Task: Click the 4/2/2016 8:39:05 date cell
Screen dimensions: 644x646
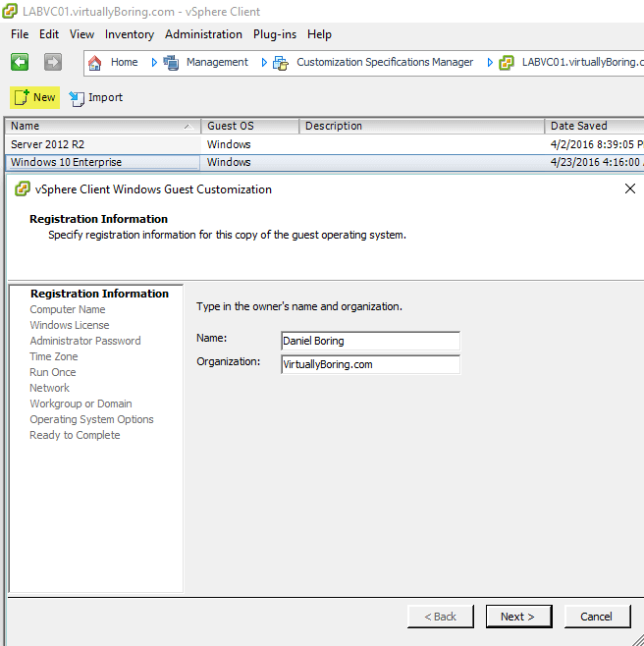Action: coord(597,144)
